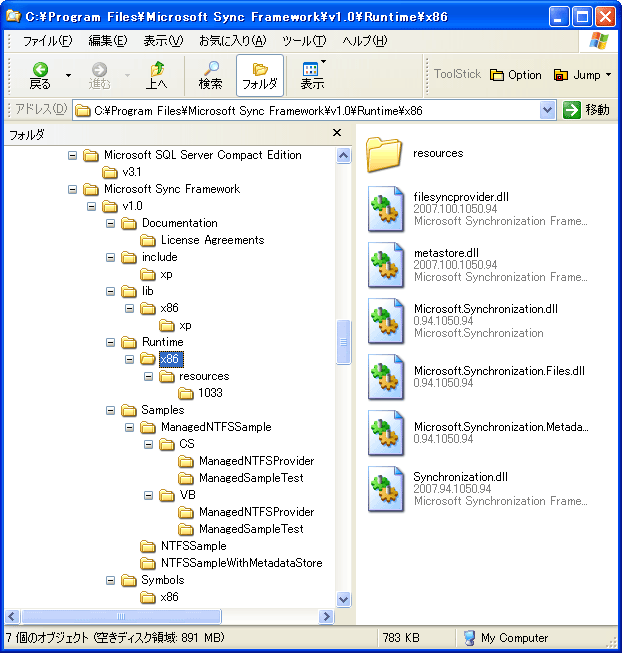Screen dimensions: 622x653
Task: Click the Microsoft Sync Framework folder icon
Action: pos(91,189)
